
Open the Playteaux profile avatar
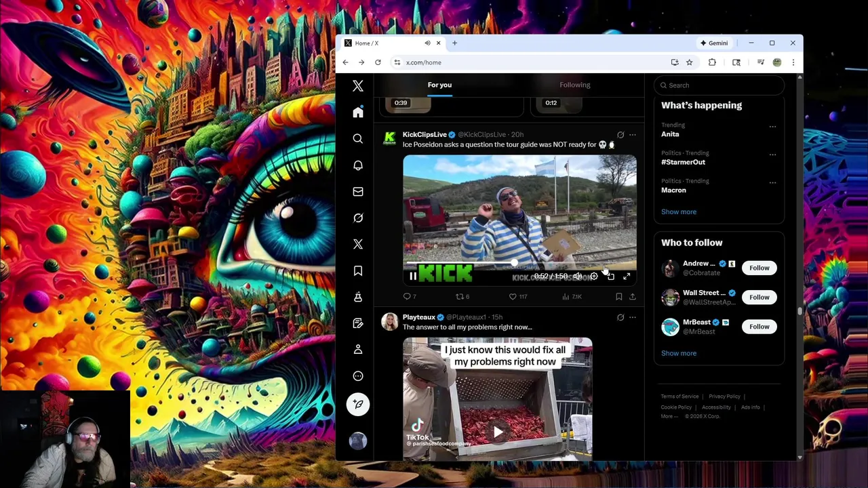click(390, 322)
